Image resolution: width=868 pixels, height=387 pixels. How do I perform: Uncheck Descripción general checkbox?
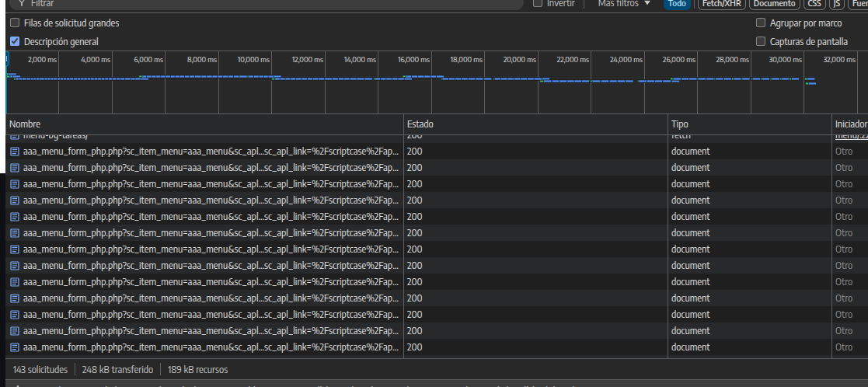click(15, 41)
